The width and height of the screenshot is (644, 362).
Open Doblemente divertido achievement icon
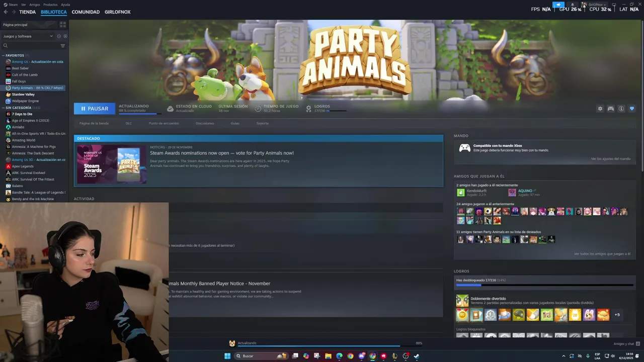tap(462, 301)
